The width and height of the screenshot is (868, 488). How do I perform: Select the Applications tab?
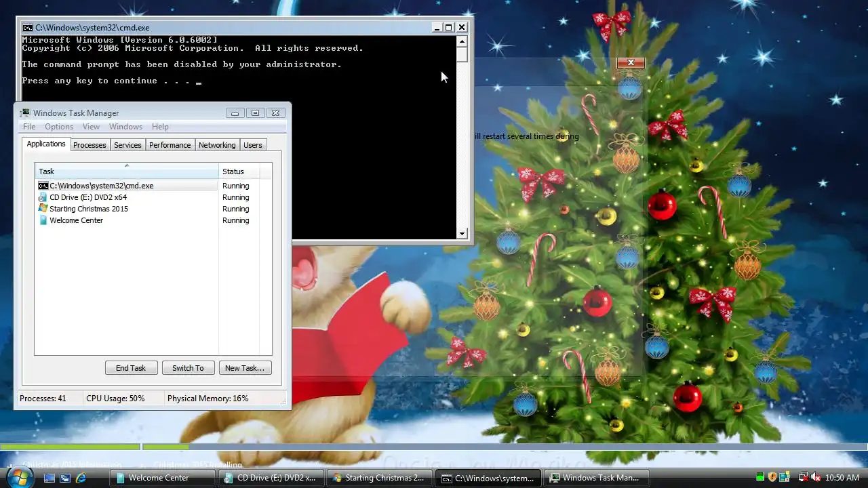click(x=46, y=144)
